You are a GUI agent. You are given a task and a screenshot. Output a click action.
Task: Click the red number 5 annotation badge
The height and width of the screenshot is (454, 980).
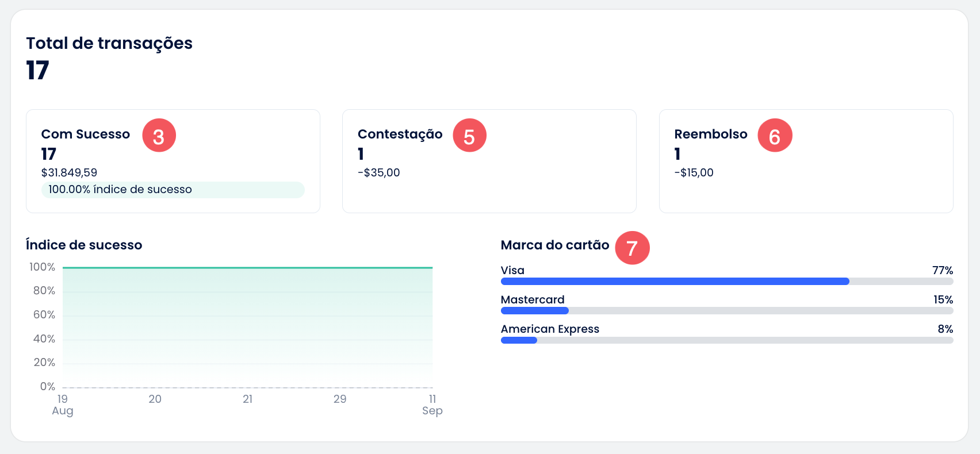[469, 136]
